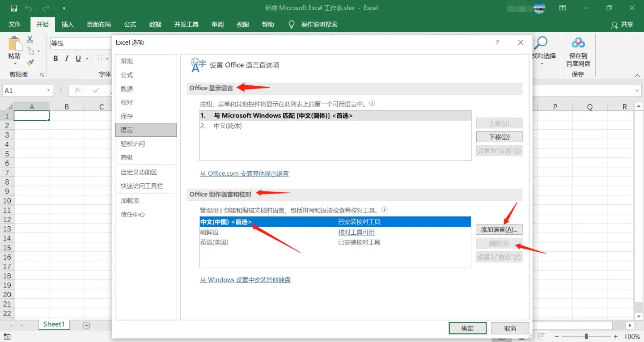Add a new sheet with plus icon

(x=86, y=325)
